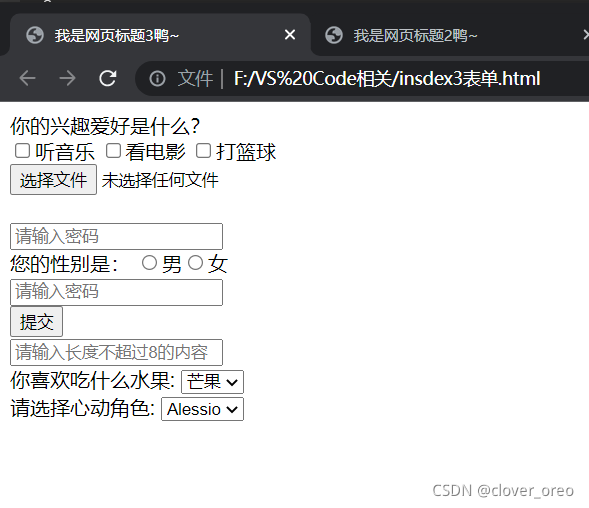Click the 选择文件 button
This screenshot has width=589, height=508.
[53, 180]
